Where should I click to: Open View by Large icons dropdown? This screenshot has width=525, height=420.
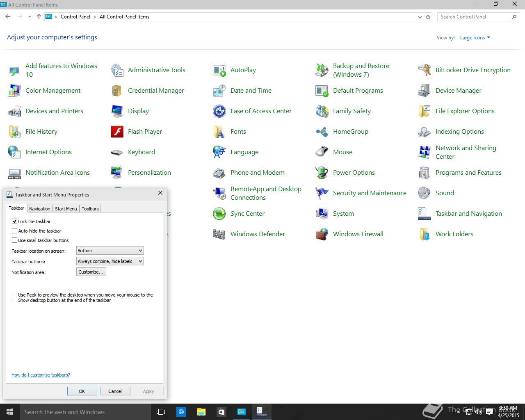(x=475, y=38)
